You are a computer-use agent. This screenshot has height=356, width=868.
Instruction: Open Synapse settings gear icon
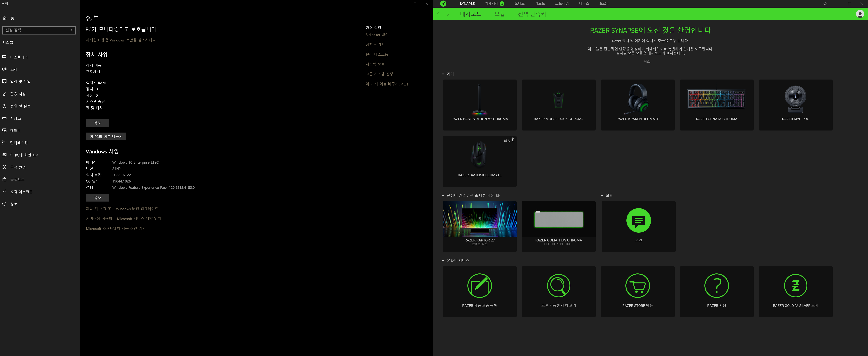tap(825, 4)
